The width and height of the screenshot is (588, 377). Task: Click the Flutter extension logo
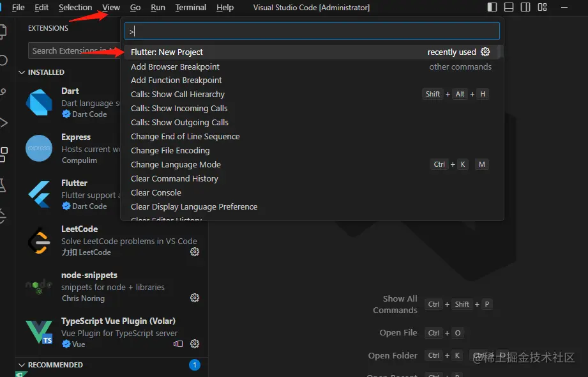pos(39,194)
